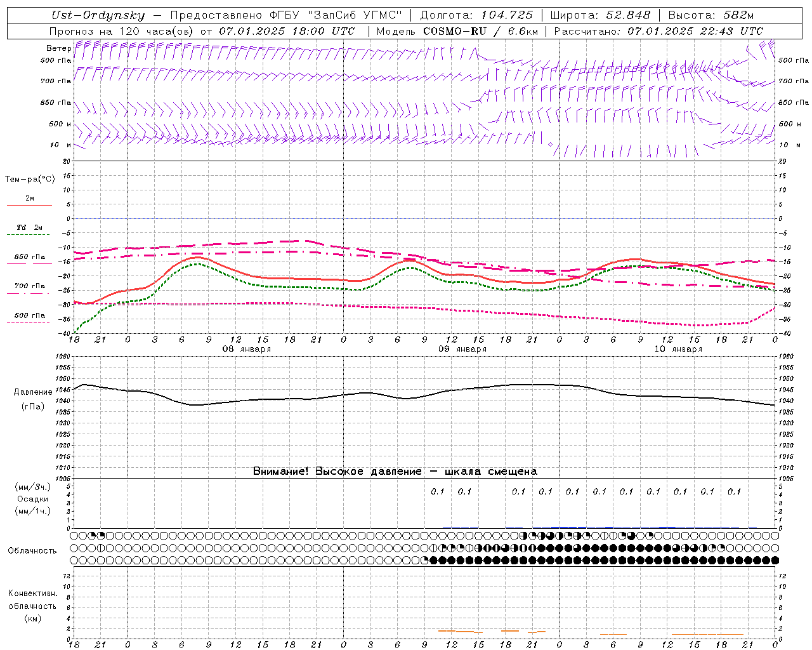Click 'Прогноз на 120 часа(ов)' header text

122,31
